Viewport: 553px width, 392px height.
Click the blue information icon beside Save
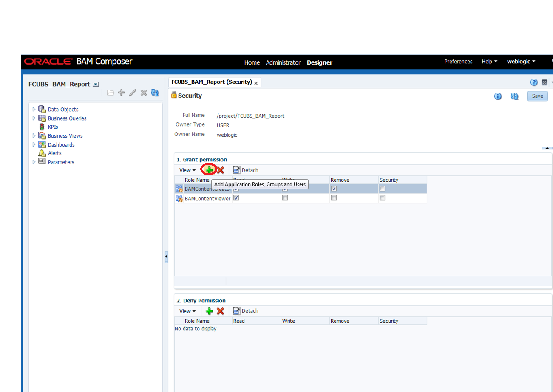[x=498, y=96]
